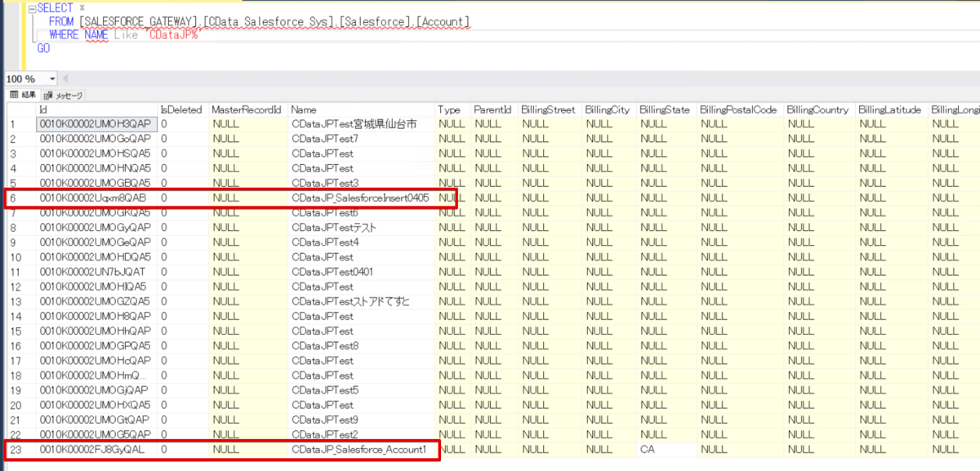This screenshot has height=471, width=980.
Task: Select Id cell 0010K00002Uqxm8QAB
Action: [x=96, y=198]
